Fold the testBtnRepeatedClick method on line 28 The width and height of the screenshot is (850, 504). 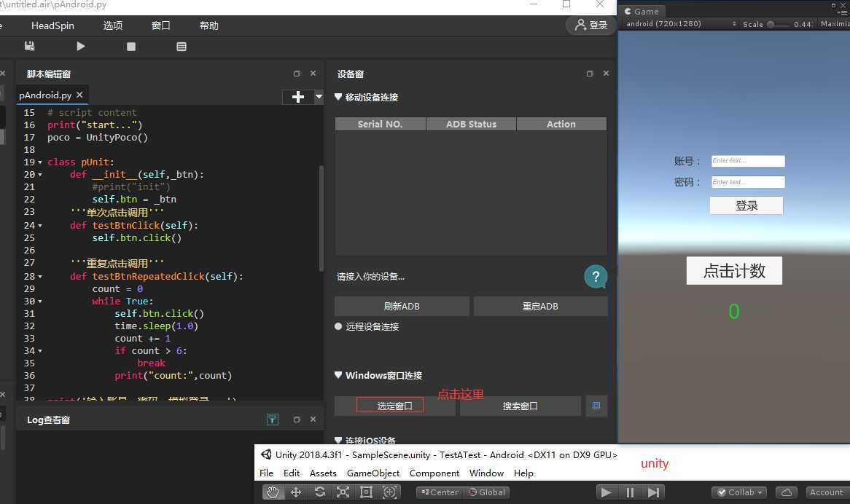[x=40, y=277]
